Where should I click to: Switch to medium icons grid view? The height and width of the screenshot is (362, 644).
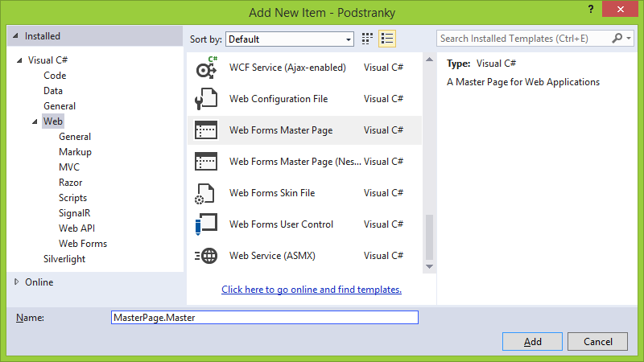pyautogui.click(x=367, y=39)
